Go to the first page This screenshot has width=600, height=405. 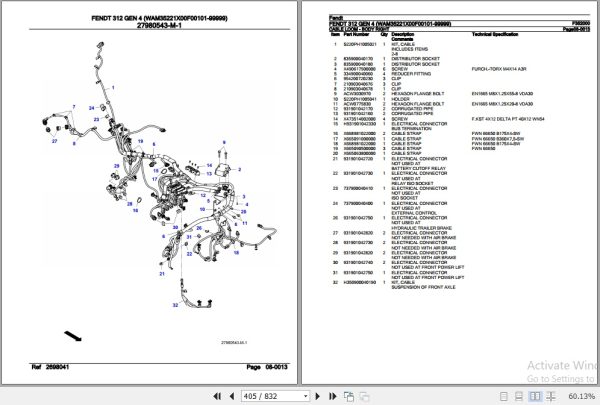[217, 396]
